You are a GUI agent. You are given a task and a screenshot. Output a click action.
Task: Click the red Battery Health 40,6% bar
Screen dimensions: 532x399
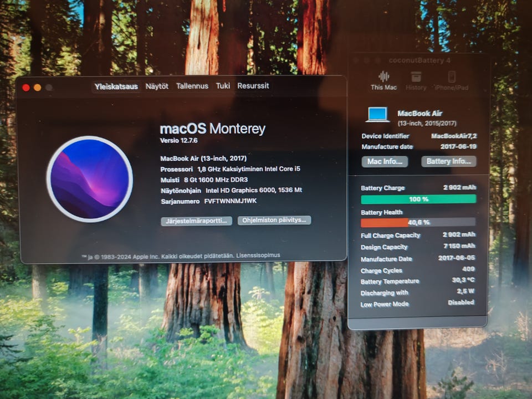click(418, 222)
